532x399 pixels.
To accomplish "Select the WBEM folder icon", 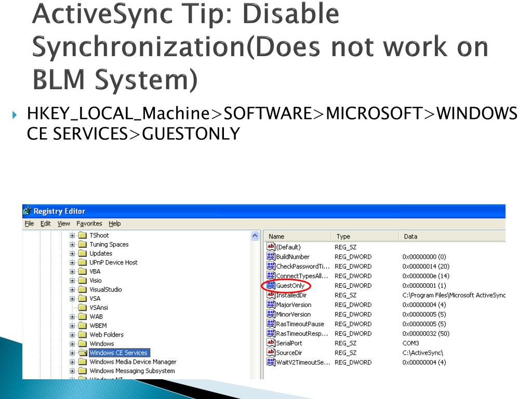I will (83, 326).
